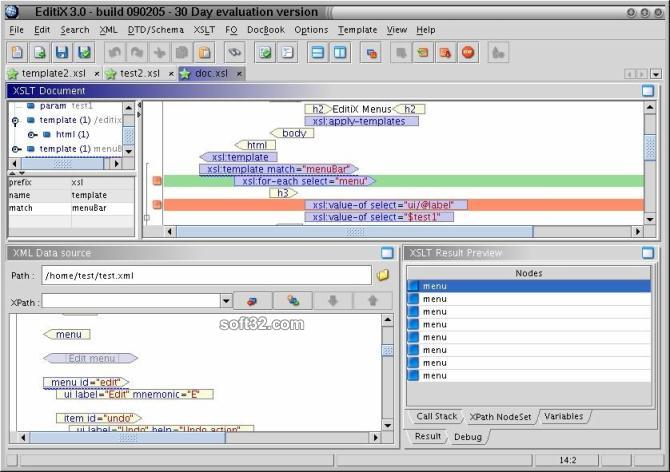Maximize the XSLT Document panel
The image size is (670, 472).
point(648,91)
